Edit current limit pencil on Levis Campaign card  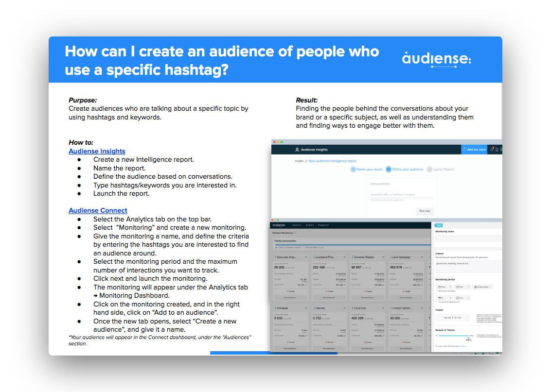coord(422,285)
